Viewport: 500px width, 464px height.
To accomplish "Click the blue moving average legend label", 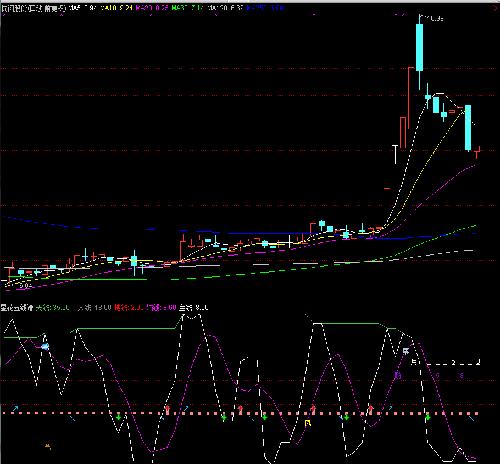I will (x=265, y=8).
